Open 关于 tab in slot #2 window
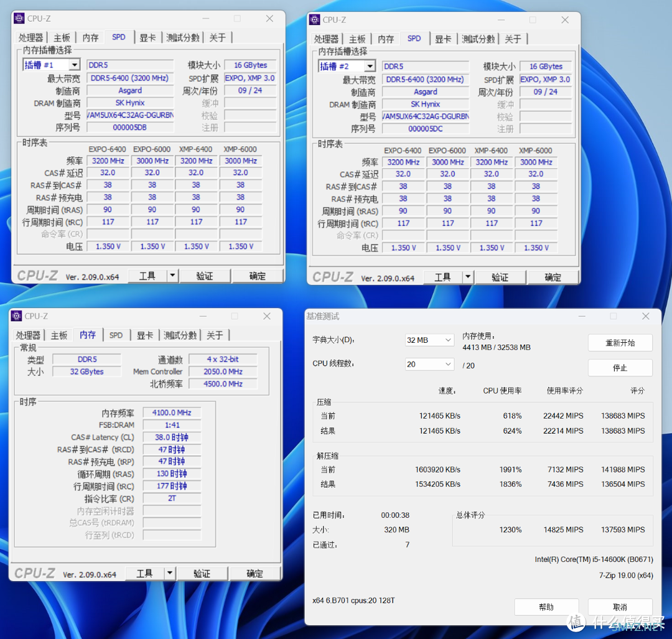 (x=513, y=39)
